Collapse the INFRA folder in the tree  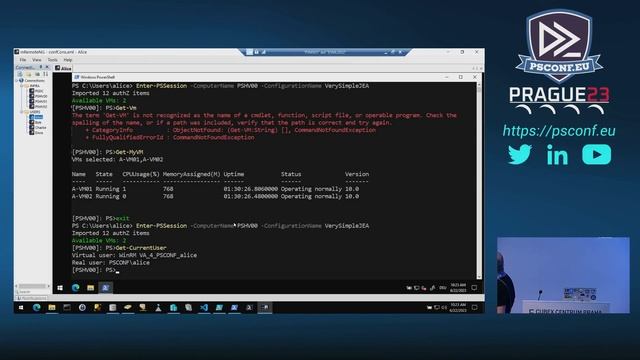[x=22, y=86]
